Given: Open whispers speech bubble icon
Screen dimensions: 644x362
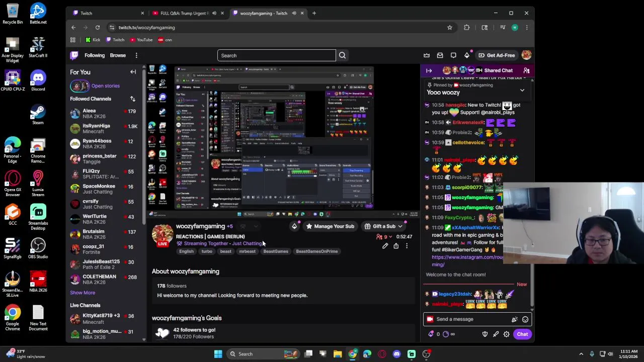Looking at the screenshot, I should [453, 55].
